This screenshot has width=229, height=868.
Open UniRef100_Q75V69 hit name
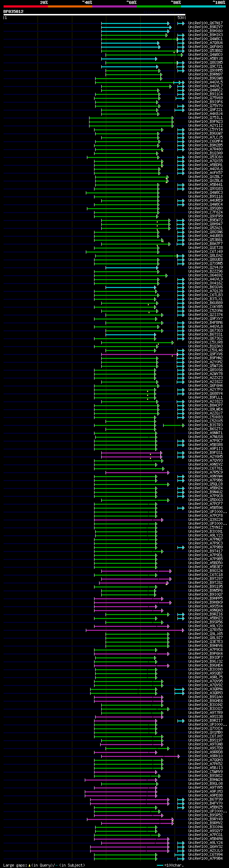(x=205, y=98)
